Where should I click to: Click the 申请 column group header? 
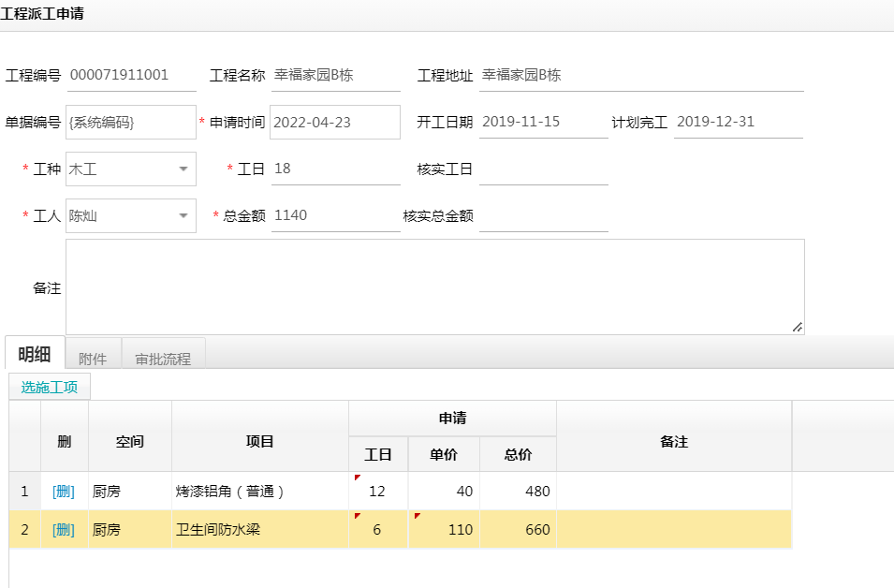click(x=452, y=419)
